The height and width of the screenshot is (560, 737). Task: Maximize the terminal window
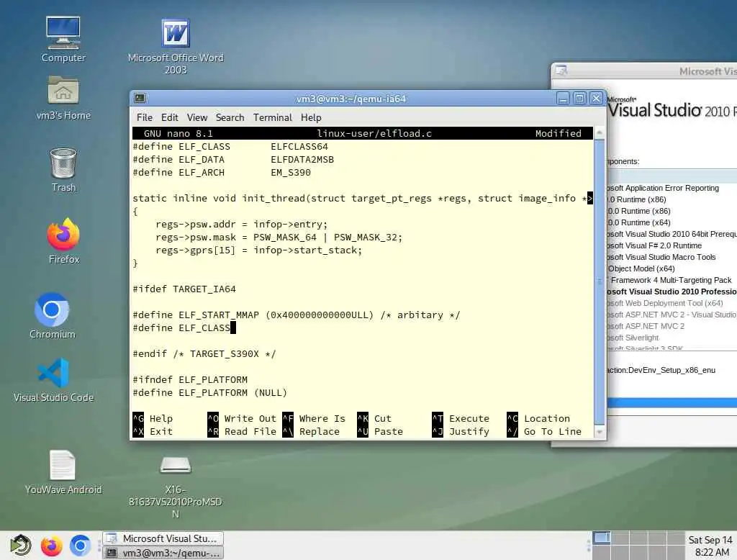pyautogui.click(x=579, y=99)
